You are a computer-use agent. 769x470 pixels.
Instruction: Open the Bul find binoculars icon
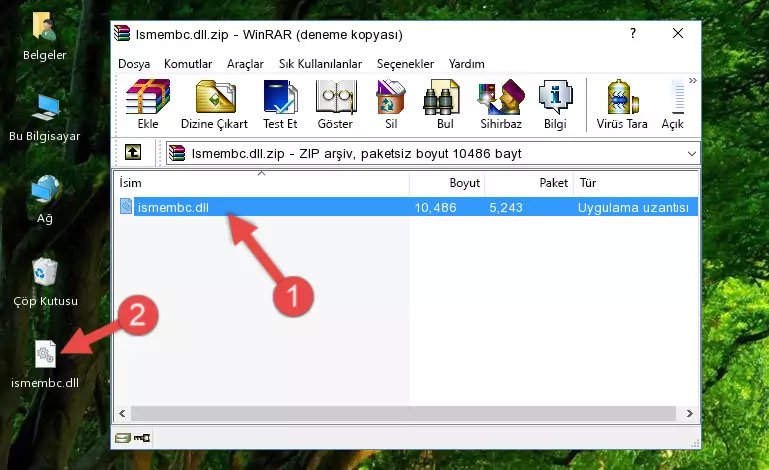[441, 97]
